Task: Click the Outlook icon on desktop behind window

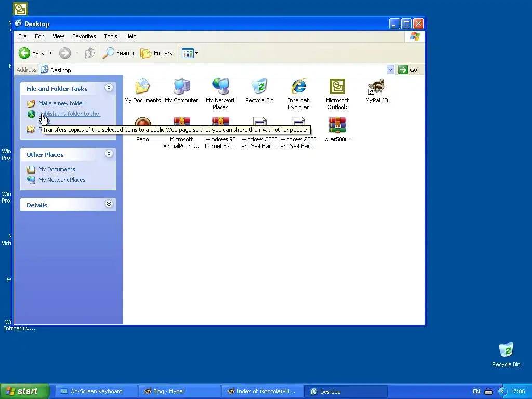Action: 20,9
